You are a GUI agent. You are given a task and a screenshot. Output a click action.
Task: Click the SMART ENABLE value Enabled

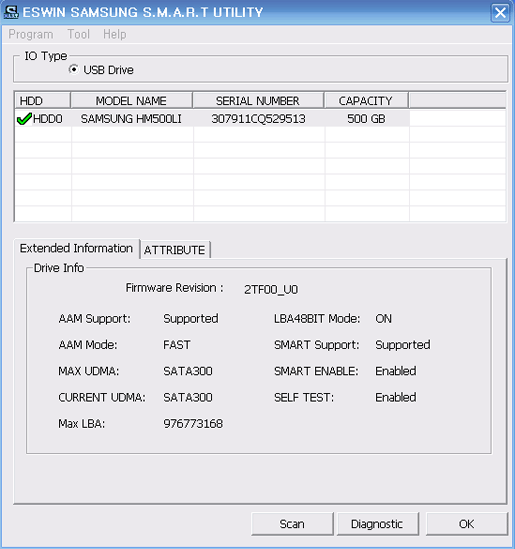pyautogui.click(x=396, y=371)
